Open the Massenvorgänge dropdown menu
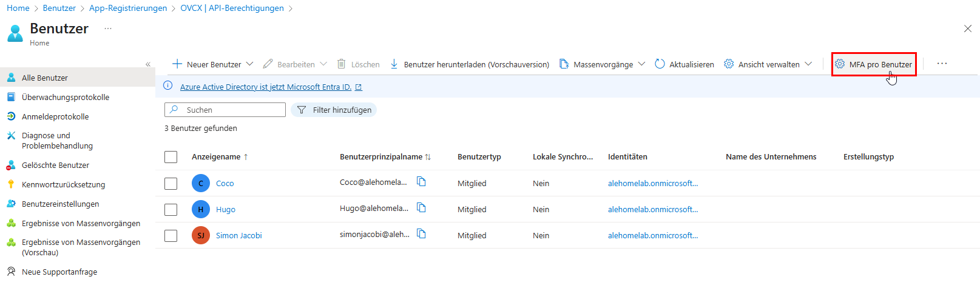Viewport: 980px width, 291px height. (641, 64)
